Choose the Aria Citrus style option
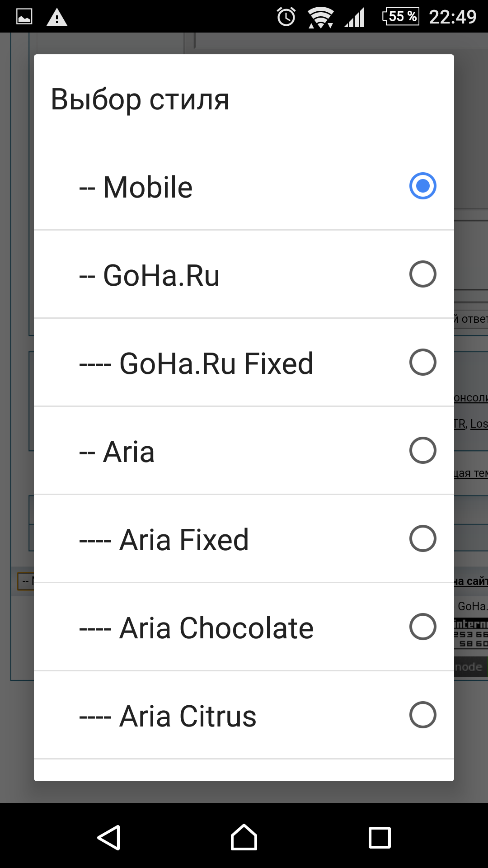This screenshot has width=488, height=868. [x=244, y=715]
